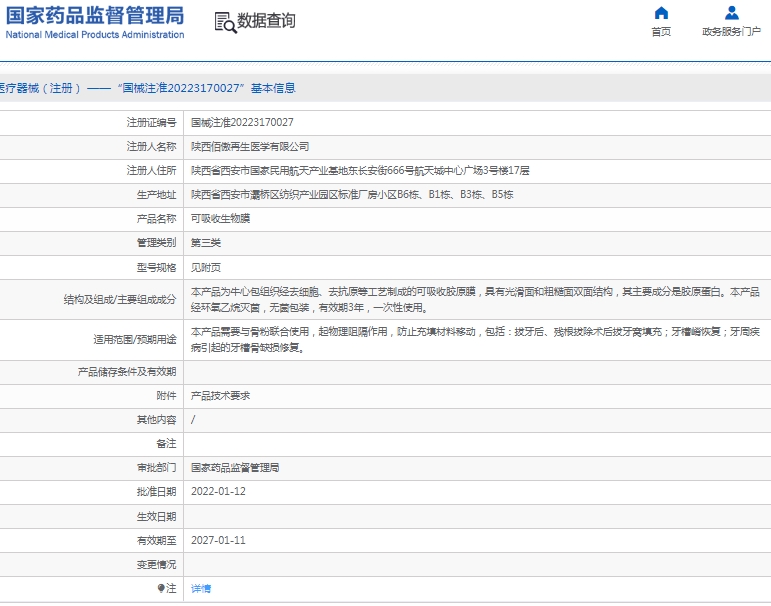
Task: Click structure description starting 本产品为牛心包组织
Action: pos(475,300)
